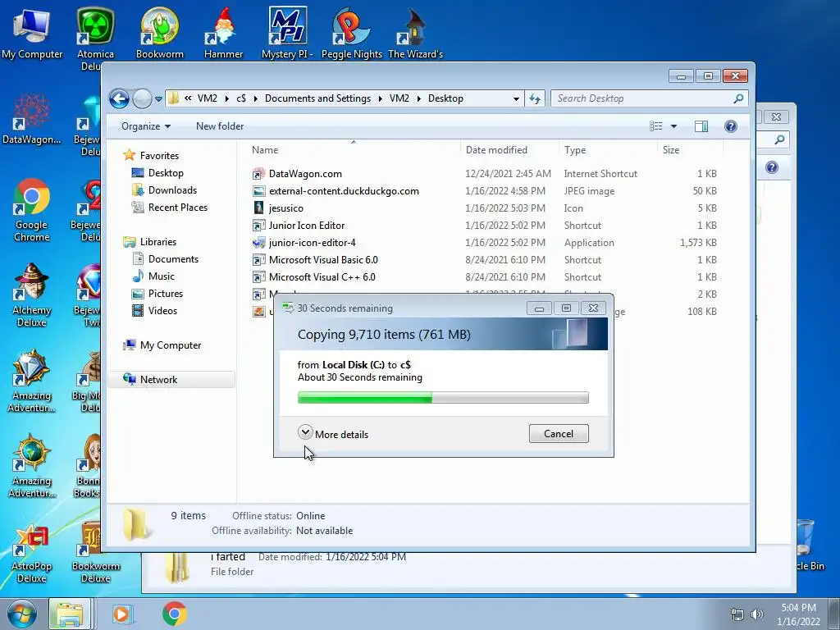Open the view options dropdown arrow

coord(674,126)
